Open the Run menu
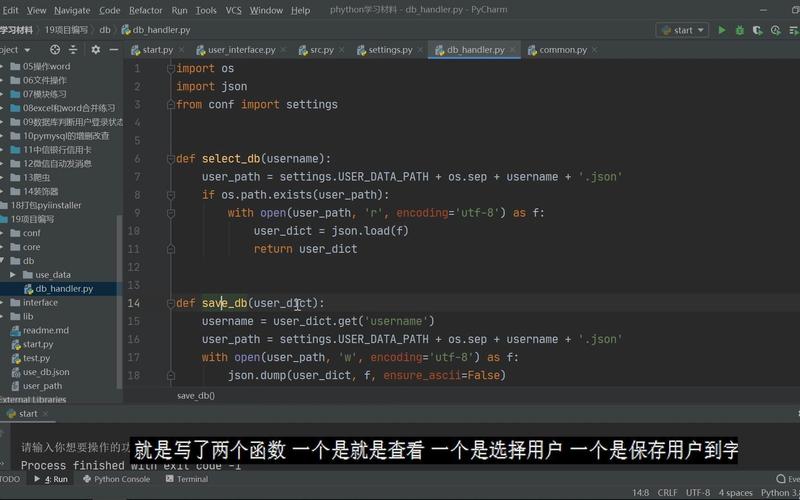The width and height of the screenshot is (800, 500). tap(179, 10)
